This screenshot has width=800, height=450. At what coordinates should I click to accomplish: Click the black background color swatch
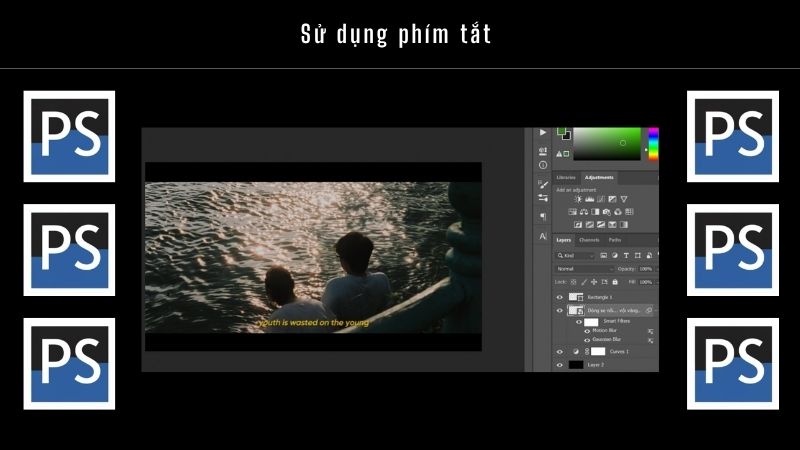tap(568, 137)
